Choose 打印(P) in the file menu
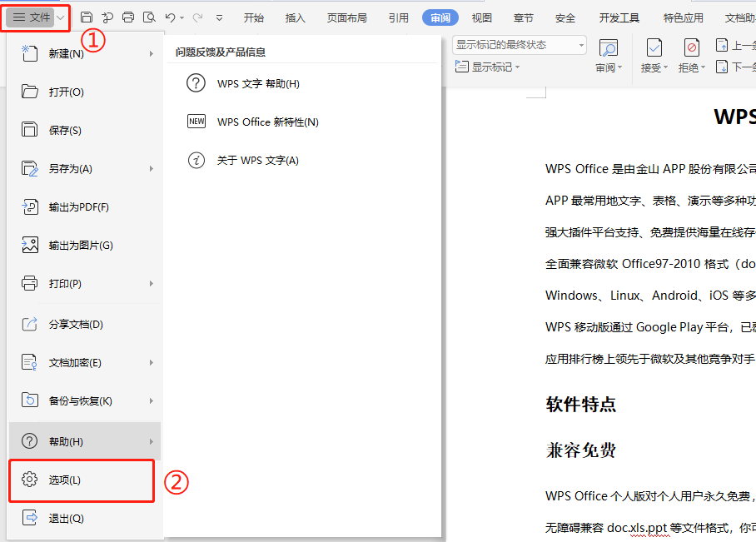The width and height of the screenshot is (756, 542). point(86,284)
